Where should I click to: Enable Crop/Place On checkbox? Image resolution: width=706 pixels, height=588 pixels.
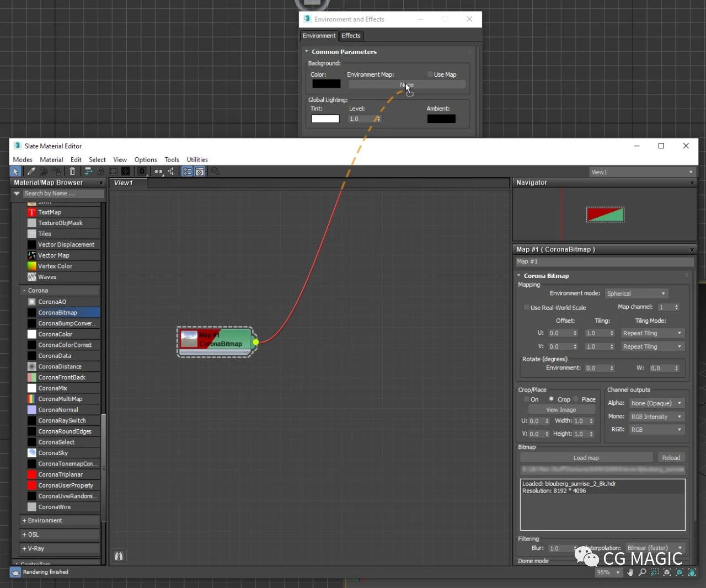point(526,399)
